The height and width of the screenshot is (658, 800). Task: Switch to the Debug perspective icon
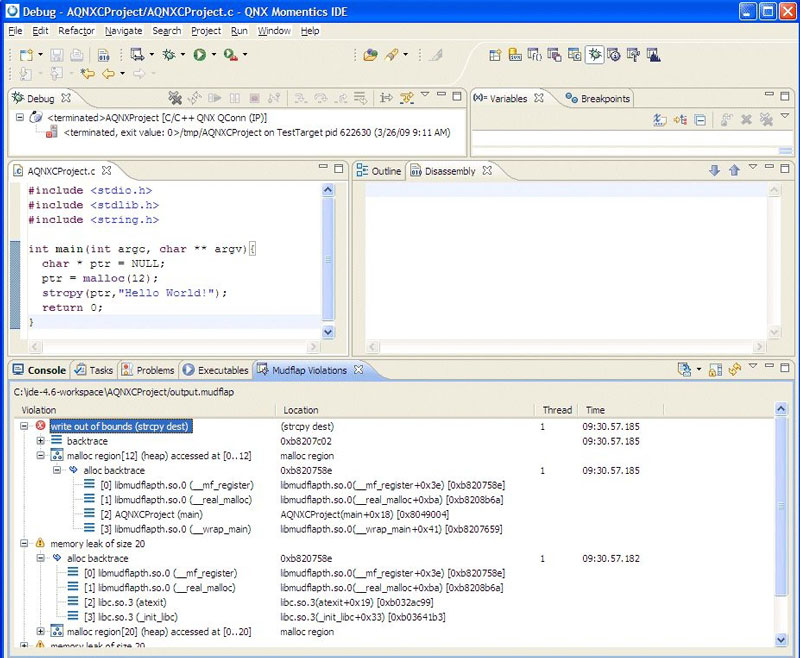coord(594,55)
